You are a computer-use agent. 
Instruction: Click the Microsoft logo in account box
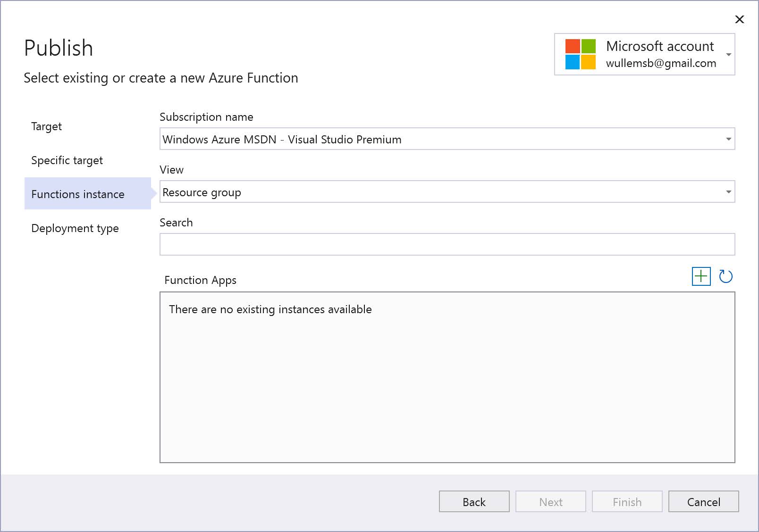click(580, 54)
